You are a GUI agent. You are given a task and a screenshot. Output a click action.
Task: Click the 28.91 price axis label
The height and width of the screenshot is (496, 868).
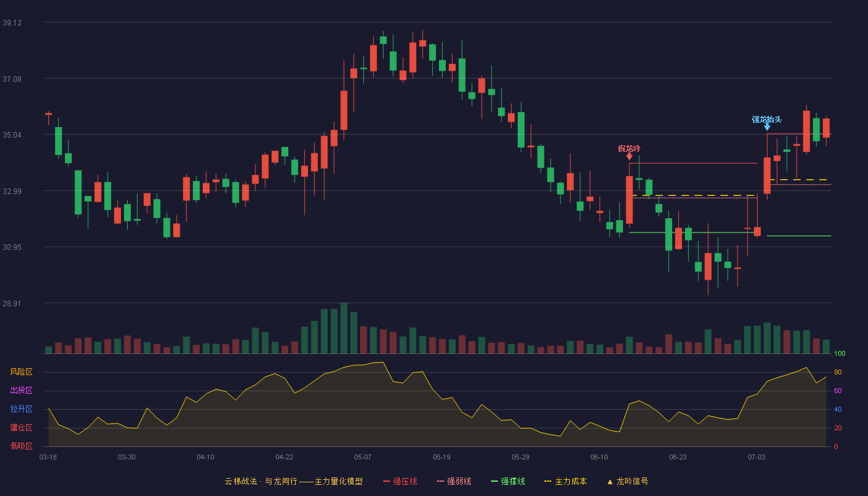[12, 303]
